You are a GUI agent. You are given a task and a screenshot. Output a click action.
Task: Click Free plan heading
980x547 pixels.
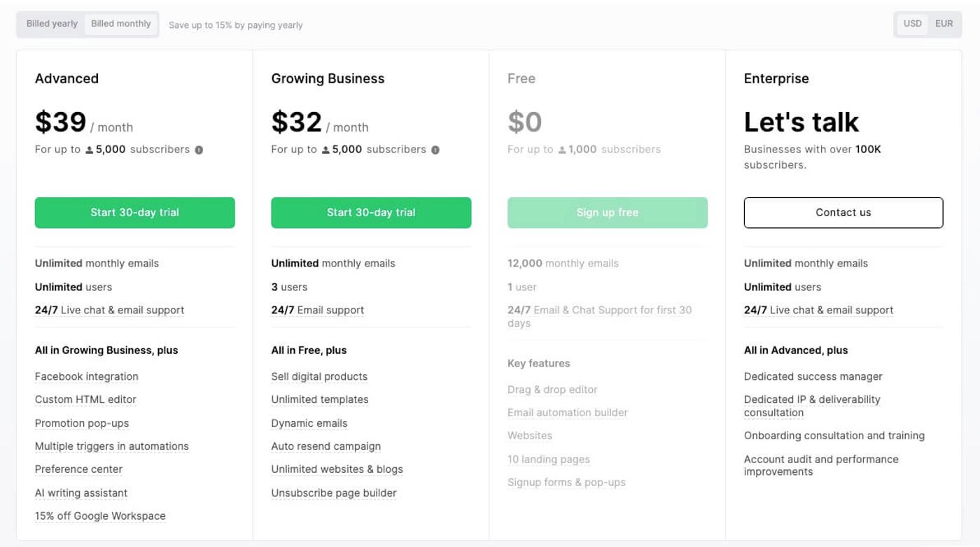tap(521, 78)
